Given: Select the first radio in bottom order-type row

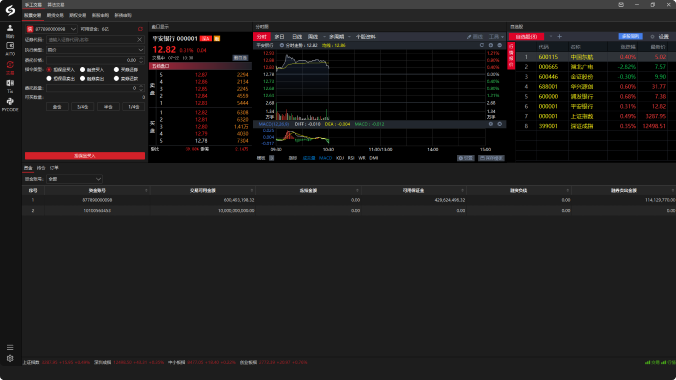Looking at the screenshot, I should (49, 79).
